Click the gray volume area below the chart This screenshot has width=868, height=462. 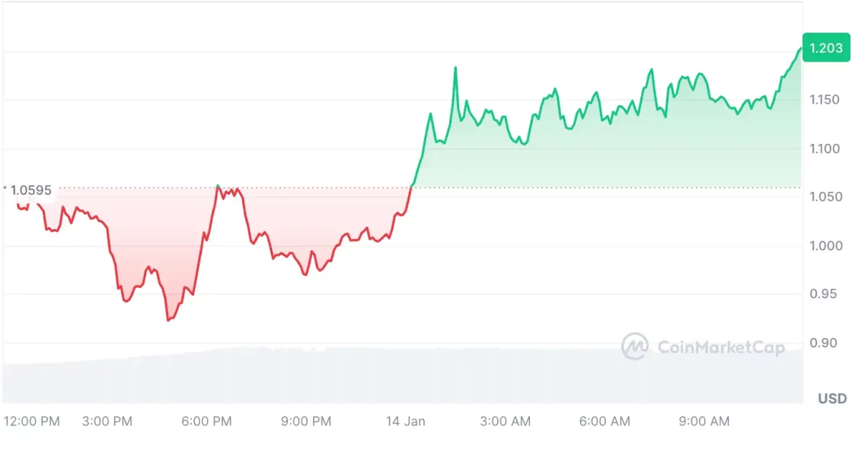pyautogui.click(x=381, y=377)
